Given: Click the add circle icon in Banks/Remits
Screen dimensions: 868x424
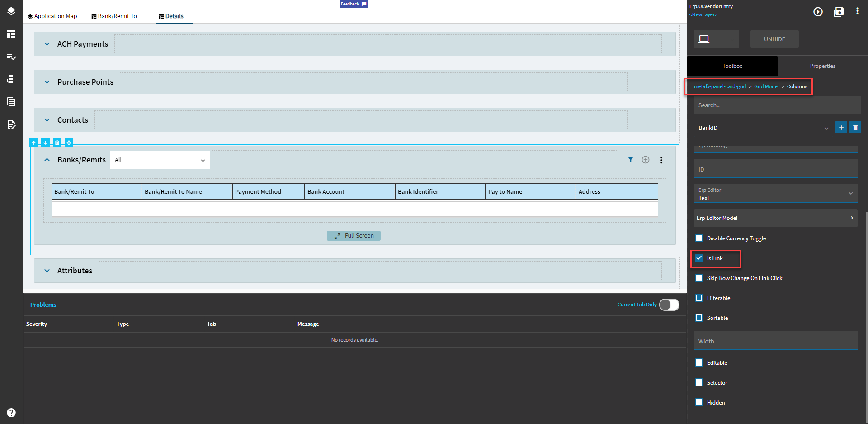Looking at the screenshot, I should click(x=646, y=160).
